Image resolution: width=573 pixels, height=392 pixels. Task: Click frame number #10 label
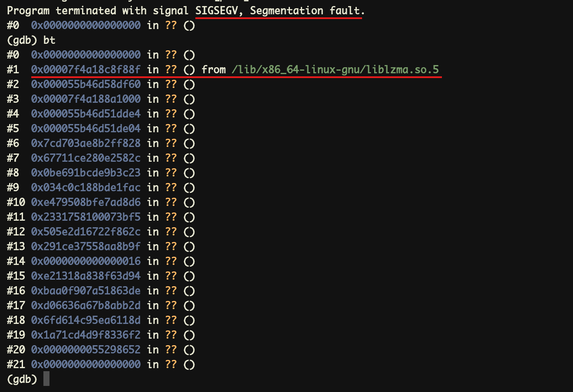tap(16, 202)
